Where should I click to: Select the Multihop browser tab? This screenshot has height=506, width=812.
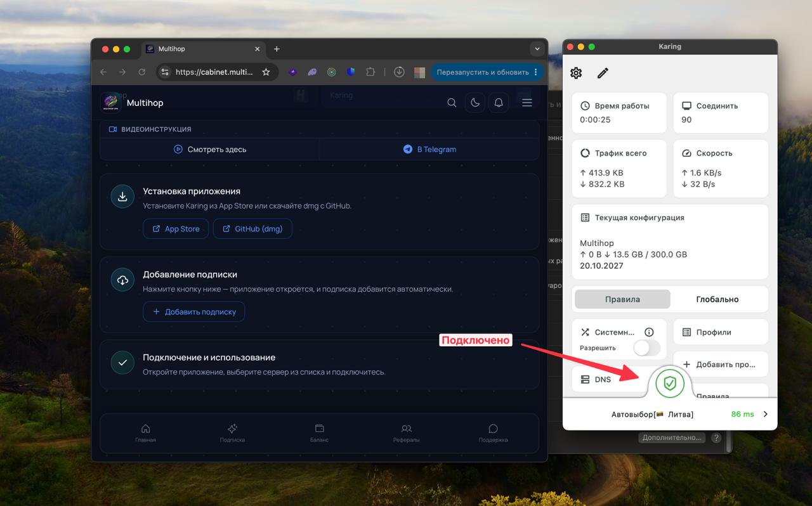click(203, 49)
